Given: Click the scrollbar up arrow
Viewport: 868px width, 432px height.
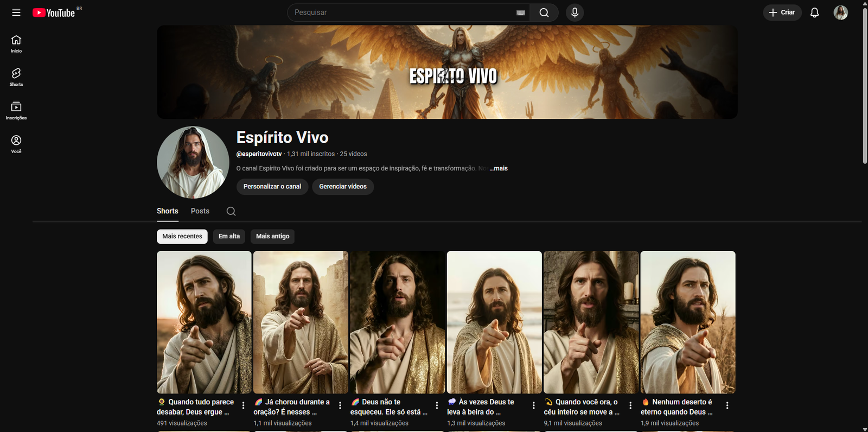Looking at the screenshot, I should [x=865, y=3].
